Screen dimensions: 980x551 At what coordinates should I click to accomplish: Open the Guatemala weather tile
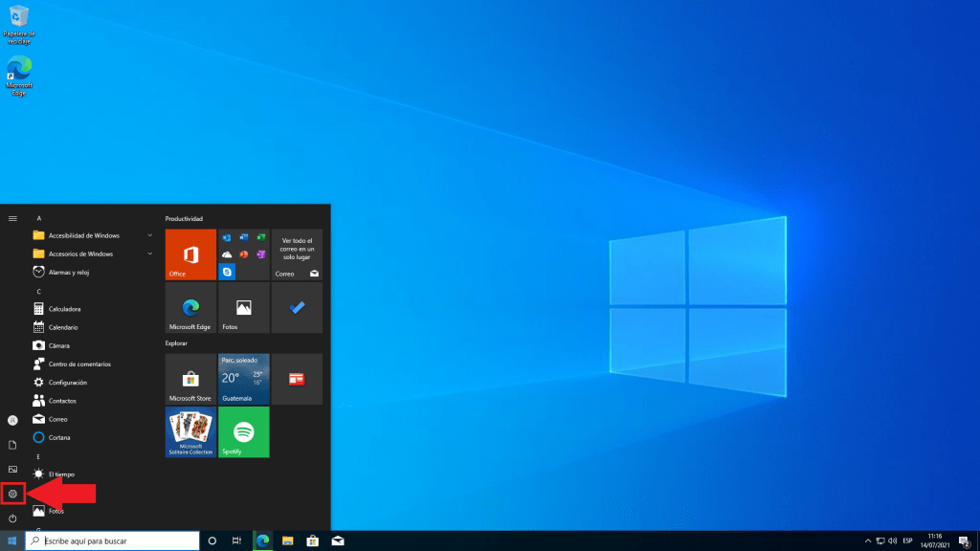pyautogui.click(x=244, y=379)
